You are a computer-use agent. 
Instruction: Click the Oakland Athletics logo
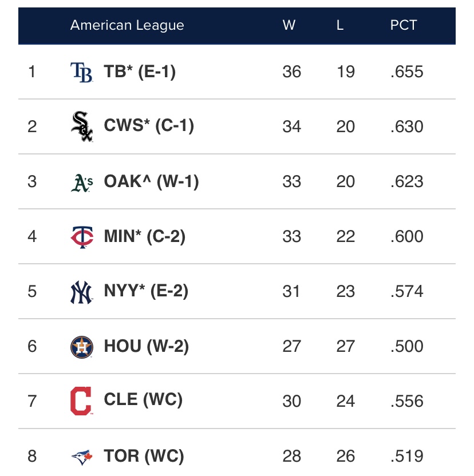[x=81, y=182]
